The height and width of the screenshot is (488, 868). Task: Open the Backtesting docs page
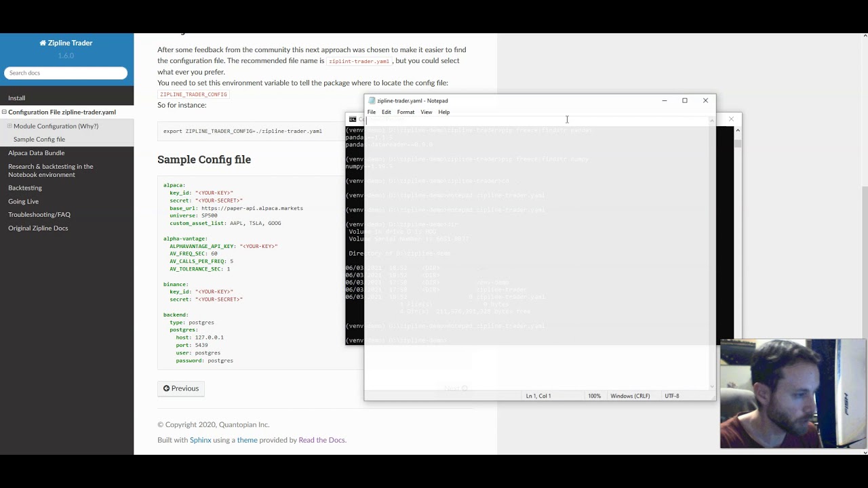pyautogui.click(x=25, y=188)
